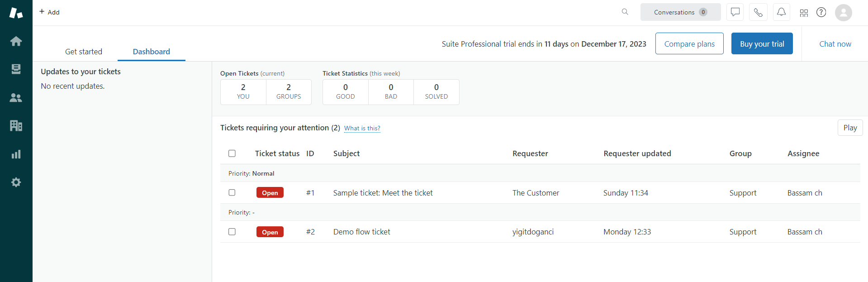This screenshot has width=868, height=282.
Task: Open the Organizations building icon in sidebar
Action: click(x=16, y=126)
